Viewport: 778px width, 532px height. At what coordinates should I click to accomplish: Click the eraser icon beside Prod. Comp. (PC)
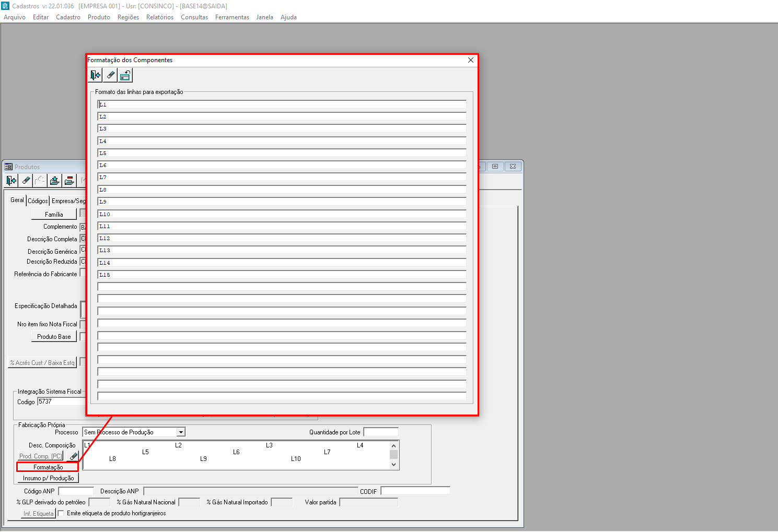click(x=73, y=456)
